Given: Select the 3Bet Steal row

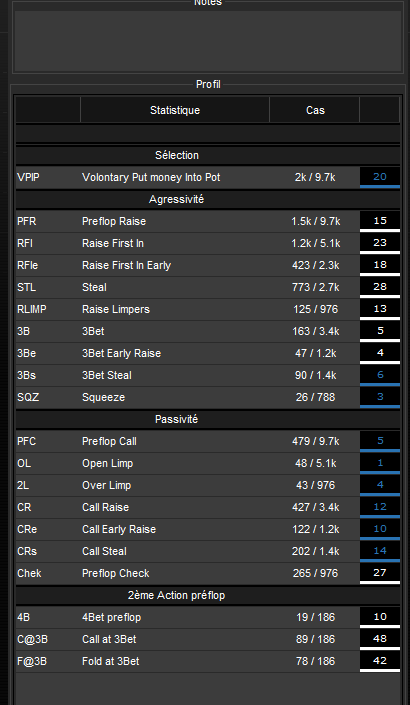Looking at the screenshot, I should pyautogui.click(x=208, y=375).
